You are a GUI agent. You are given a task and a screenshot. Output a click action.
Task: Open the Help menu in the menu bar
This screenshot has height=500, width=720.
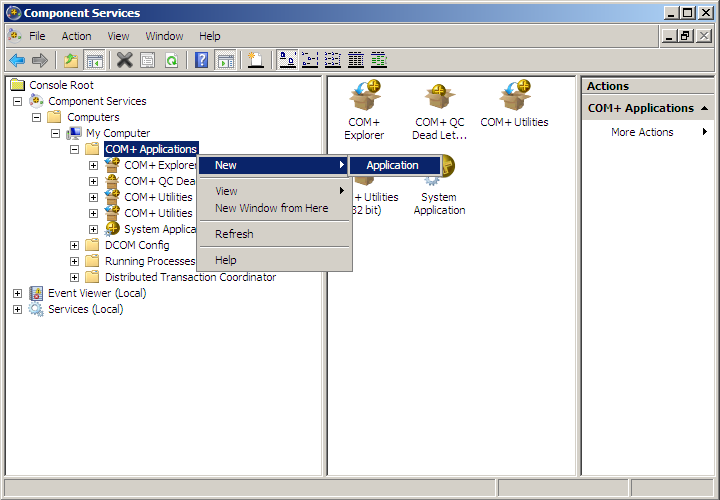(209, 36)
